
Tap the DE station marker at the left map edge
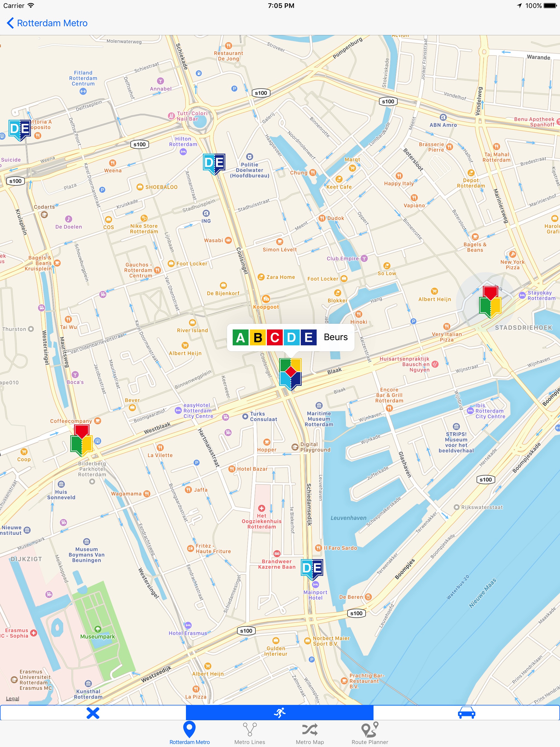click(x=20, y=129)
